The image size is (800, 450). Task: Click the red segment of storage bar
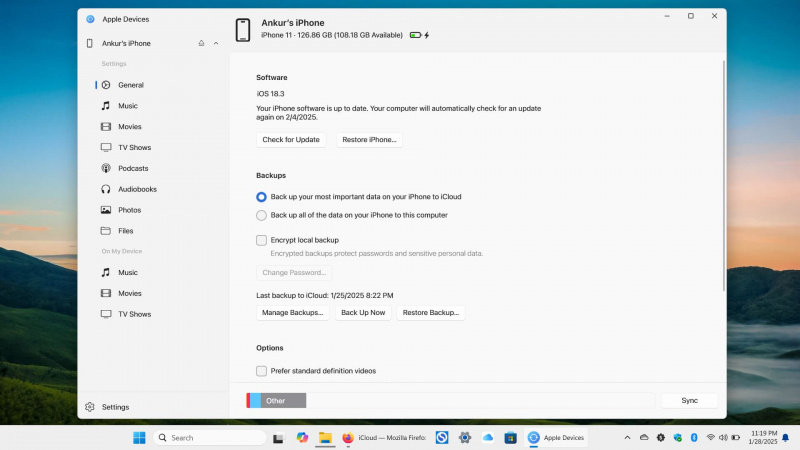[248, 401]
